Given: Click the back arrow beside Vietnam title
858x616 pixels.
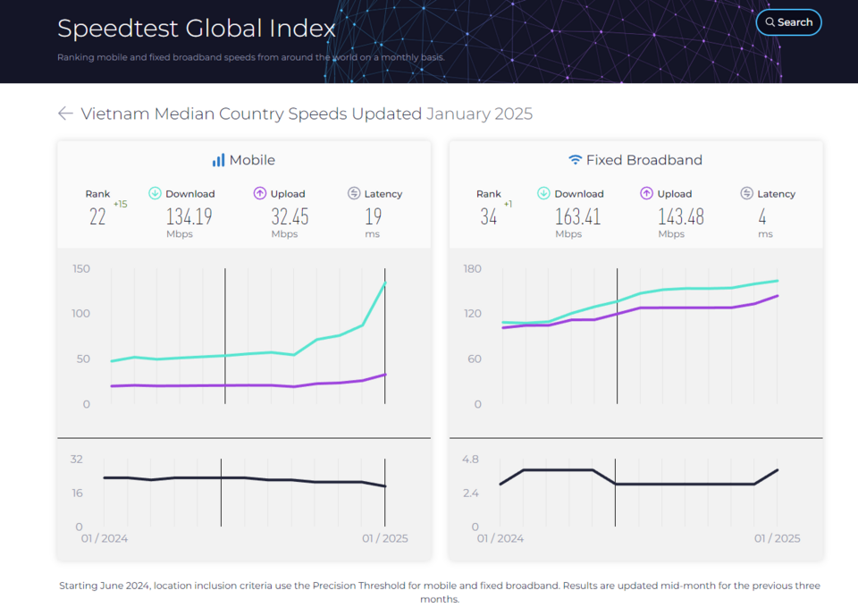Looking at the screenshot, I should click(x=65, y=114).
